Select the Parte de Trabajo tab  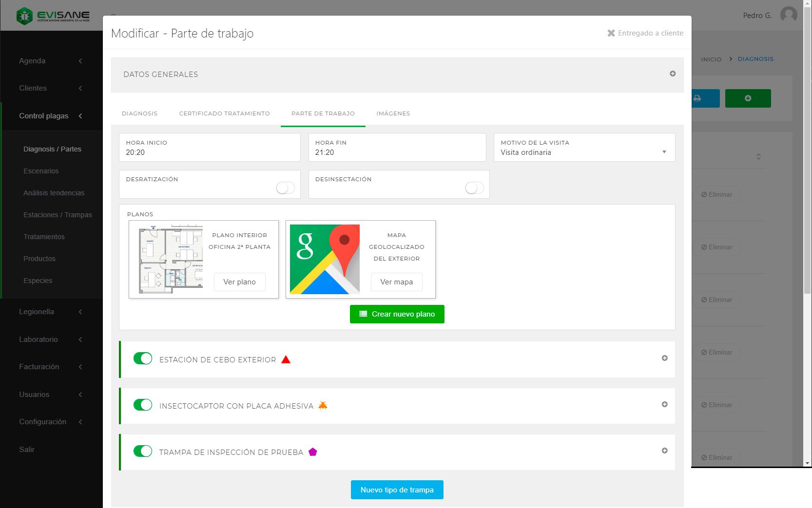(x=323, y=113)
